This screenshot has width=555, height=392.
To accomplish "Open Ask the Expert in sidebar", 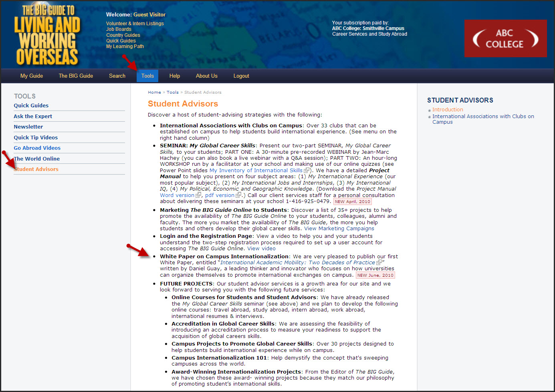I will point(33,117).
